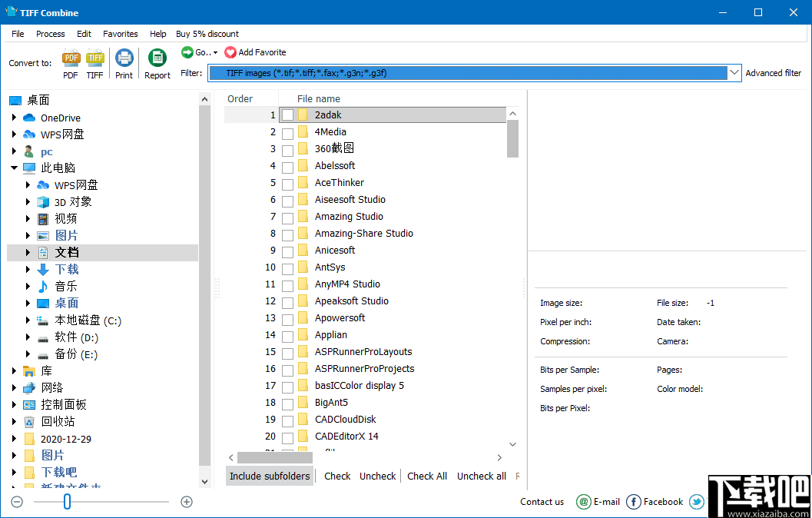Click the Uncheck all button
The height and width of the screenshot is (518, 812).
481,476
